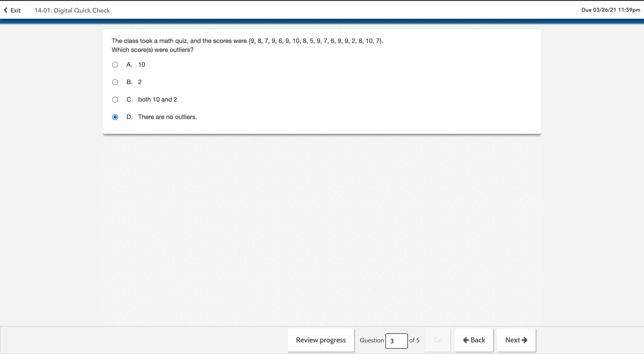Click the due date label
644x354 pixels.
[610, 10]
